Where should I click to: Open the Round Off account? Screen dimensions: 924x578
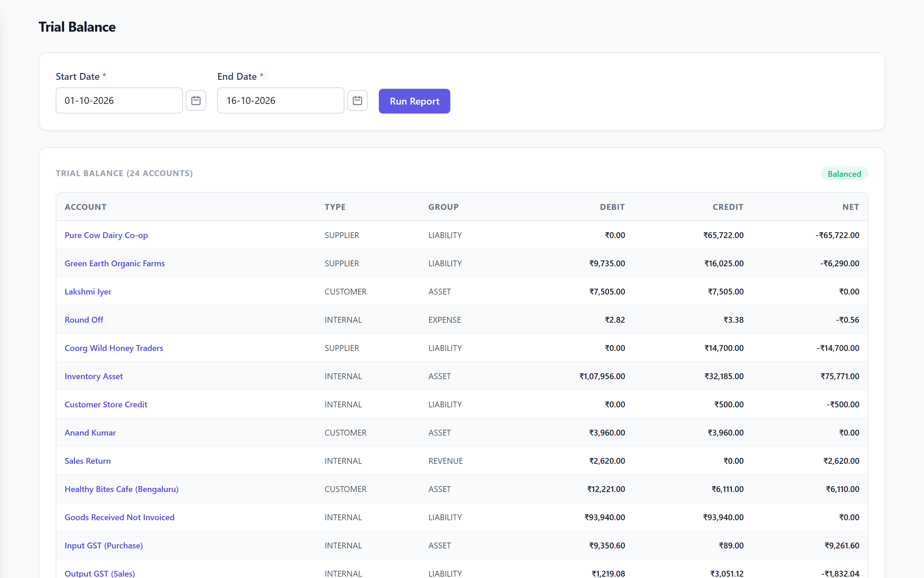(x=84, y=320)
